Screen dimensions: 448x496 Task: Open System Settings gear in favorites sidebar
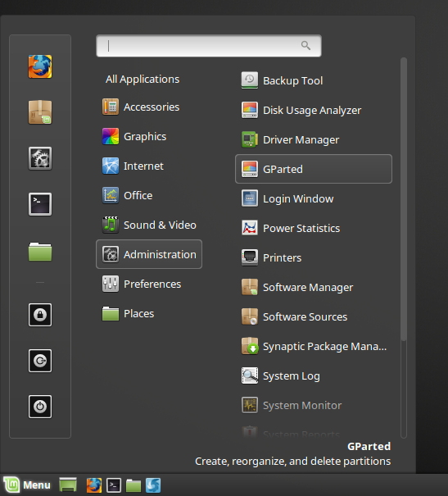pos(40,158)
